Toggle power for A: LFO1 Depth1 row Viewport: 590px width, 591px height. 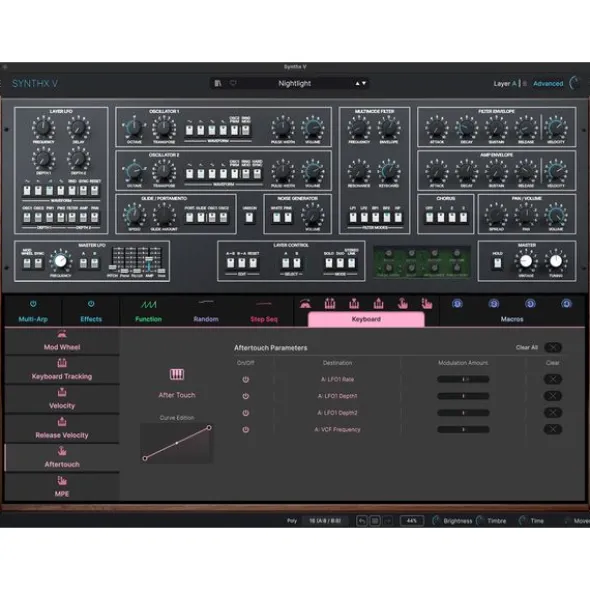coord(245,396)
